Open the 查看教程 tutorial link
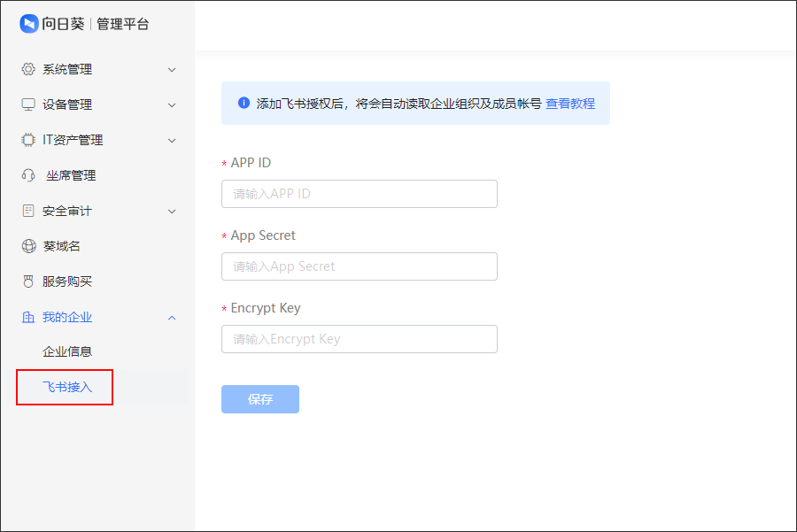 point(569,104)
